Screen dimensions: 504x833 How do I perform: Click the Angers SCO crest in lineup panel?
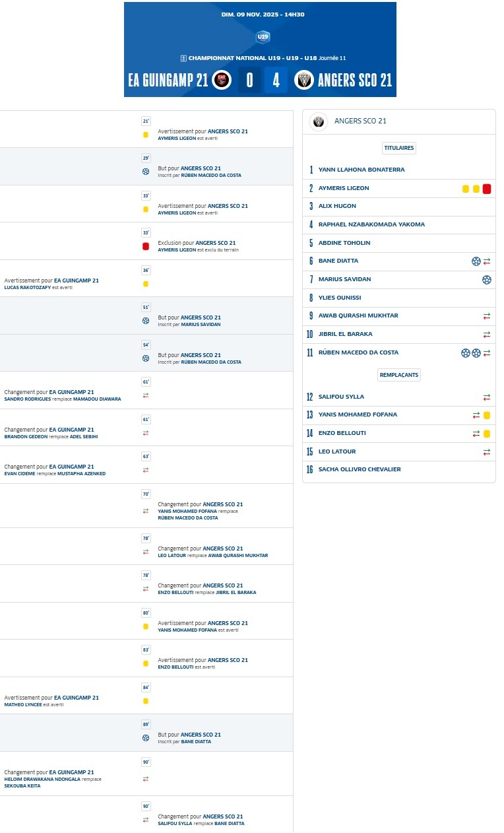[x=319, y=121]
